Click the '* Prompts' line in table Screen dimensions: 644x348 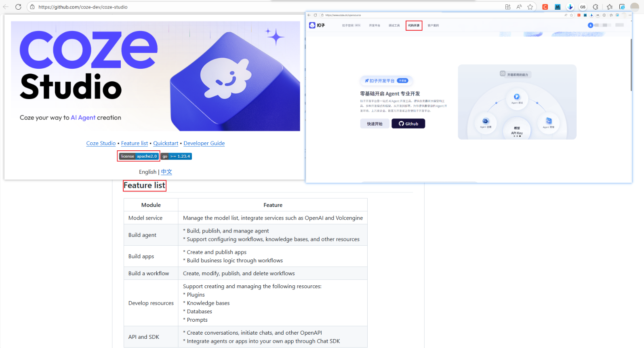pyautogui.click(x=195, y=320)
